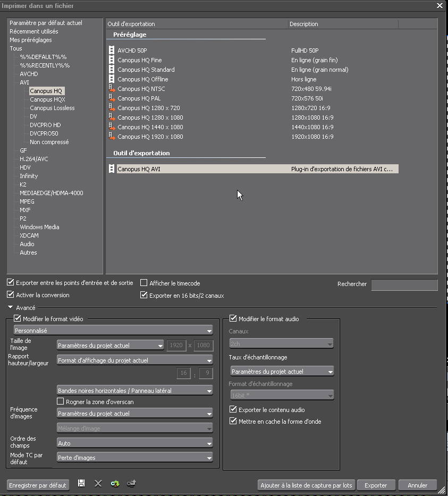Select the 'H.264/AVC' exporter category
This screenshot has width=448, height=496.
pyautogui.click(x=34, y=159)
